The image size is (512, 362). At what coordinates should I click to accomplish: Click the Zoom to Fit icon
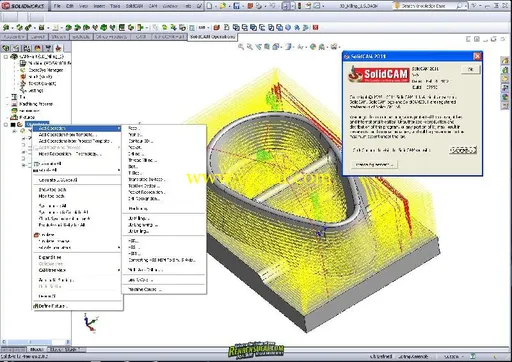(241, 47)
